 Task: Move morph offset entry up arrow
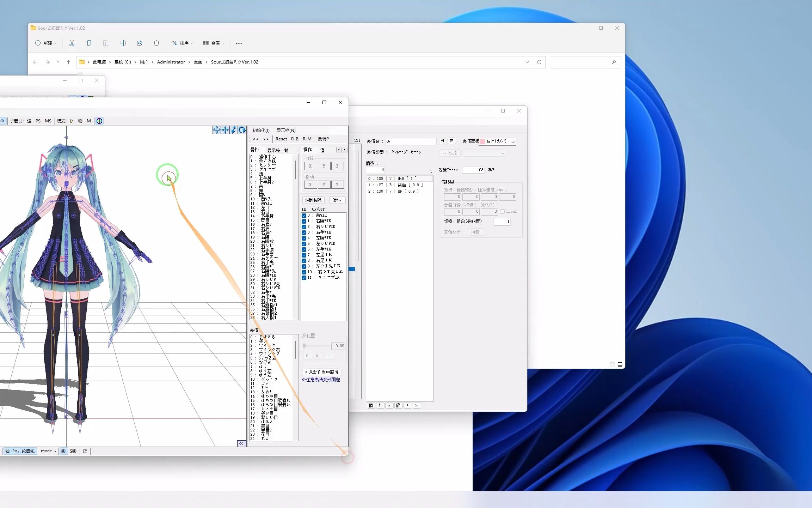pyautogui.click(x=380, y=405)
